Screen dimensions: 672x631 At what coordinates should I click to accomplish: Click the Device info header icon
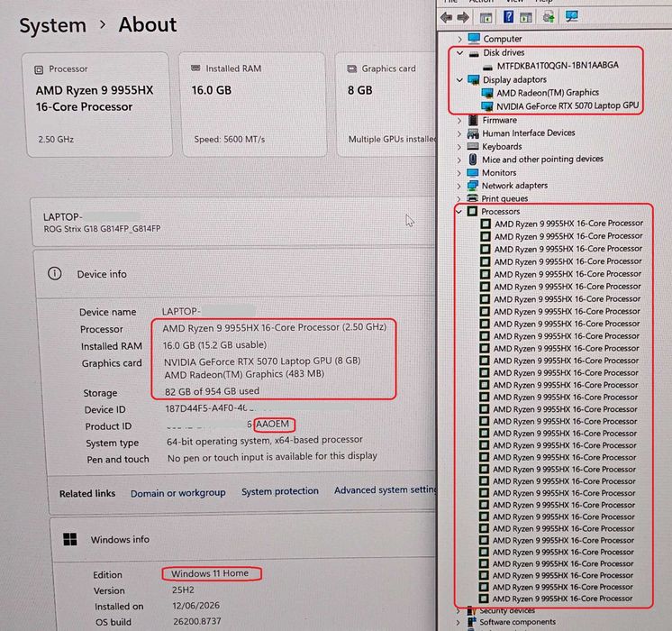[54, 273]
